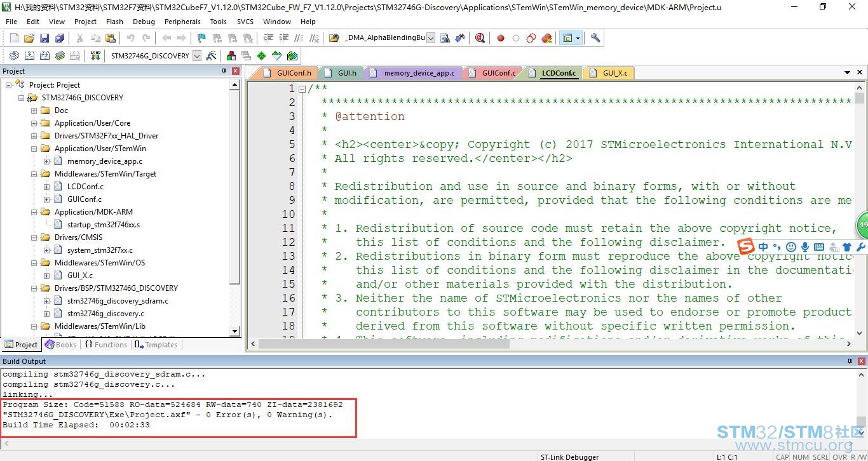Open the Pack Installer icon
Image resolution: width=868 pixels, height=461 pixels.
tap(292, 56)
